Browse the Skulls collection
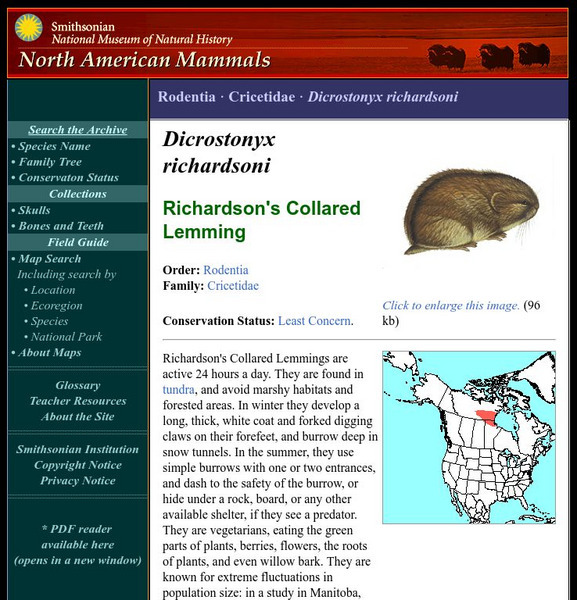The width and height of the screenshot is (577, 600). coord(34,210)
